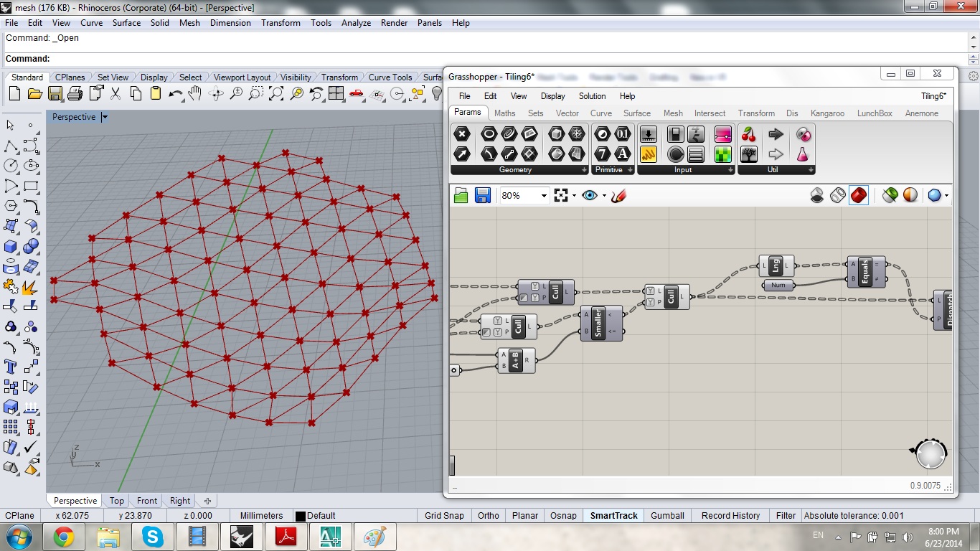980x551 pixels.
Task: Click the Gradient component in Input
Action: (x=722, y=134)
